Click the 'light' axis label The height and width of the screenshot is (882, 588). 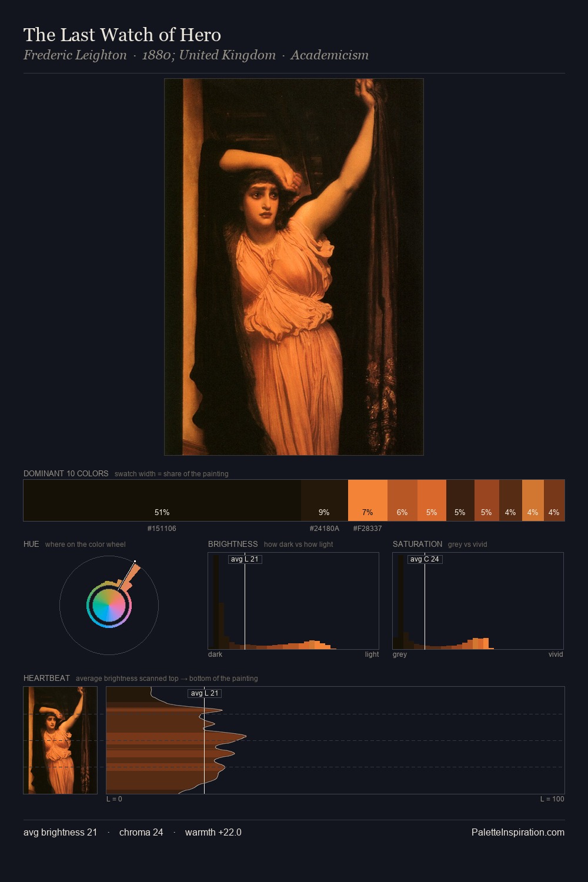point(372,654)
